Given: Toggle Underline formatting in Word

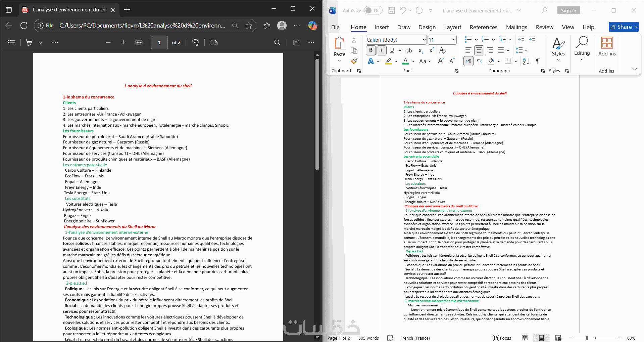Looking at the screenshot, I should pos(392,50).
